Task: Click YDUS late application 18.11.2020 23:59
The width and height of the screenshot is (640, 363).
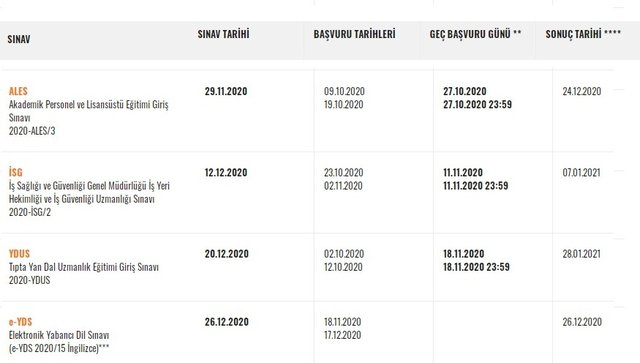Action: pos(477,267)
